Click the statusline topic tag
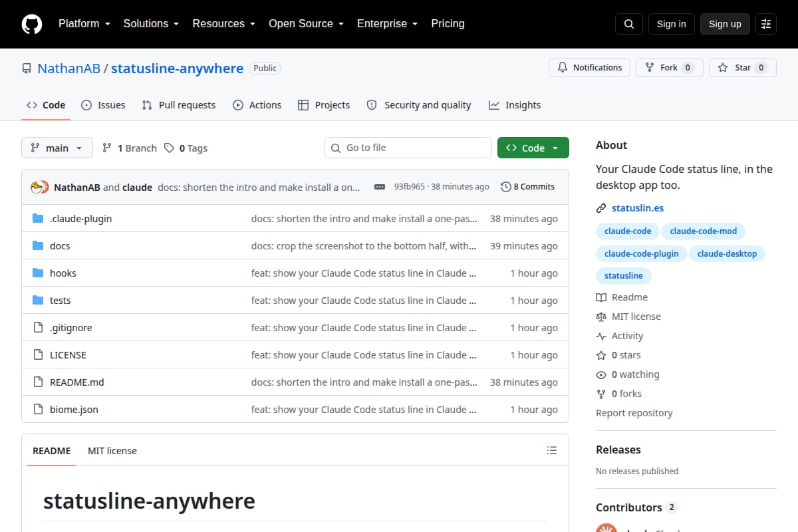This screenshot has height=532, width=798. (x=624, y=275)
